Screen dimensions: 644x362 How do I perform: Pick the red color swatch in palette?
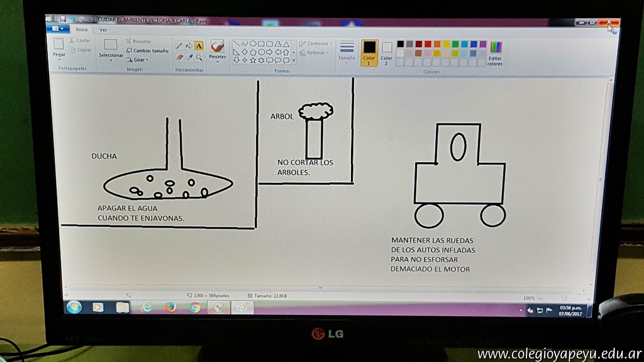coord(428,44)
